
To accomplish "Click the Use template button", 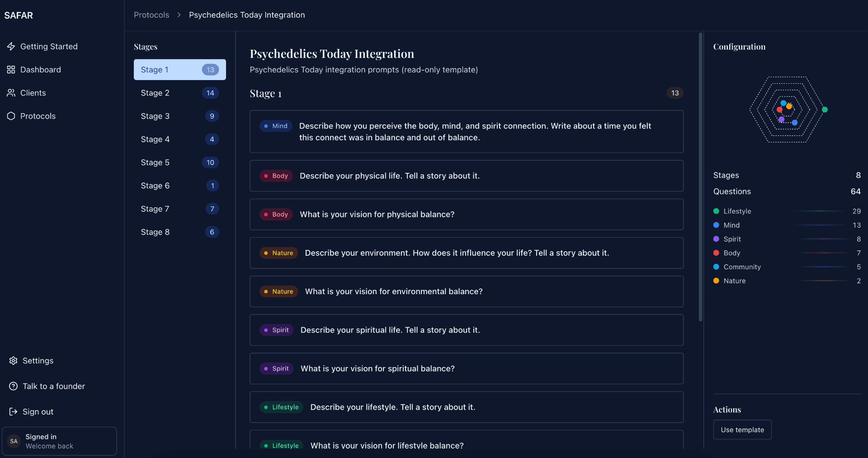I will pos(742,430).
